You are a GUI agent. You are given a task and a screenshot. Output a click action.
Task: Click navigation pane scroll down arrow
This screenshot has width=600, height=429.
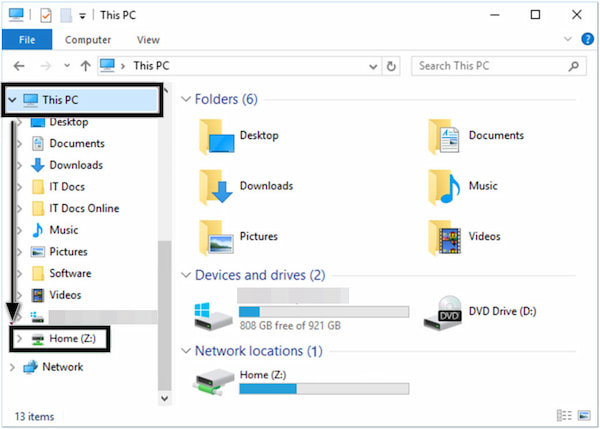point(165,398)
